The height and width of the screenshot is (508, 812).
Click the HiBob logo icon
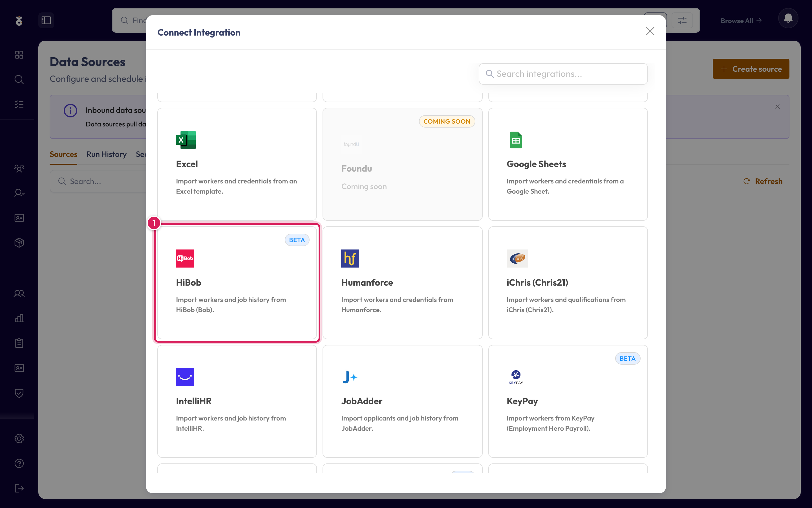point(185,258)
